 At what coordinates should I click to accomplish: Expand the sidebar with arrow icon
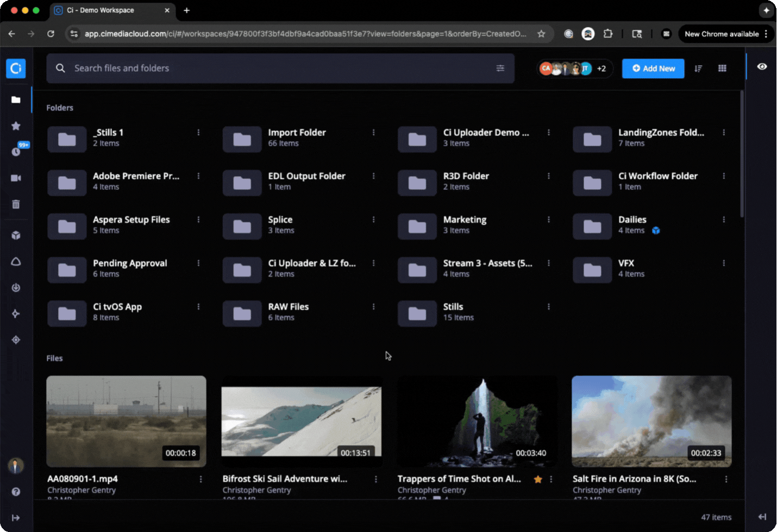[x=16, y=518]
